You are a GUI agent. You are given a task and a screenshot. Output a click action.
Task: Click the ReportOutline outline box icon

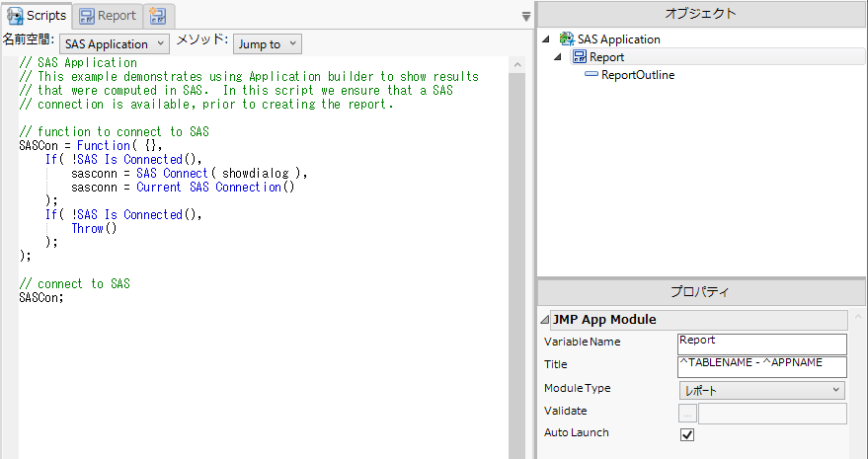point(592,75)
